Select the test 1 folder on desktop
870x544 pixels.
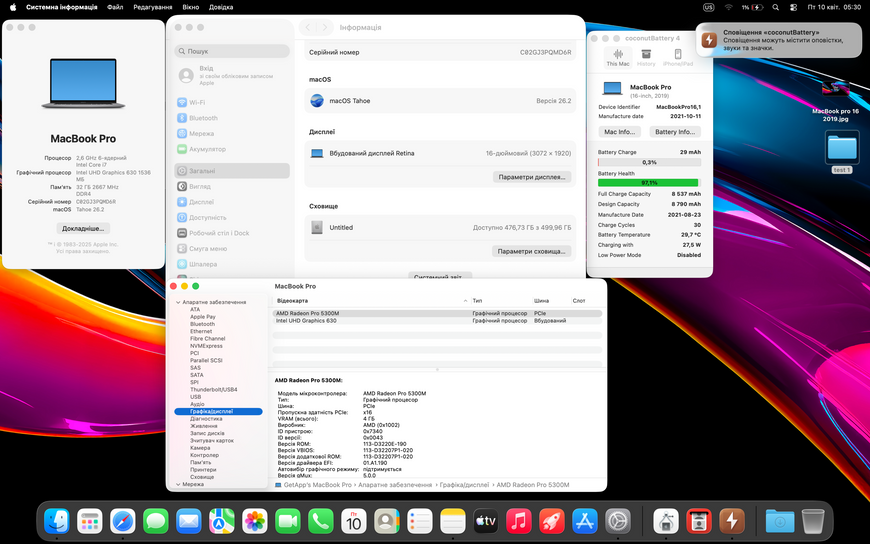tap(842, 151)
